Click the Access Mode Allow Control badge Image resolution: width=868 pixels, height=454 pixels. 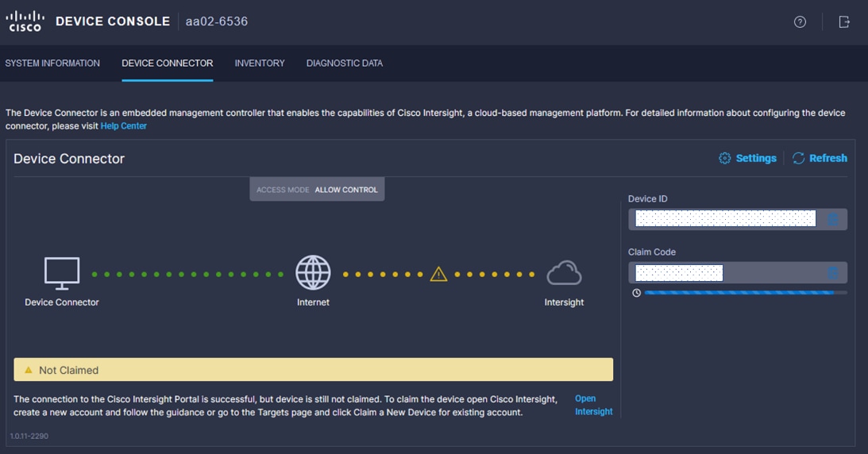point(317,189)
